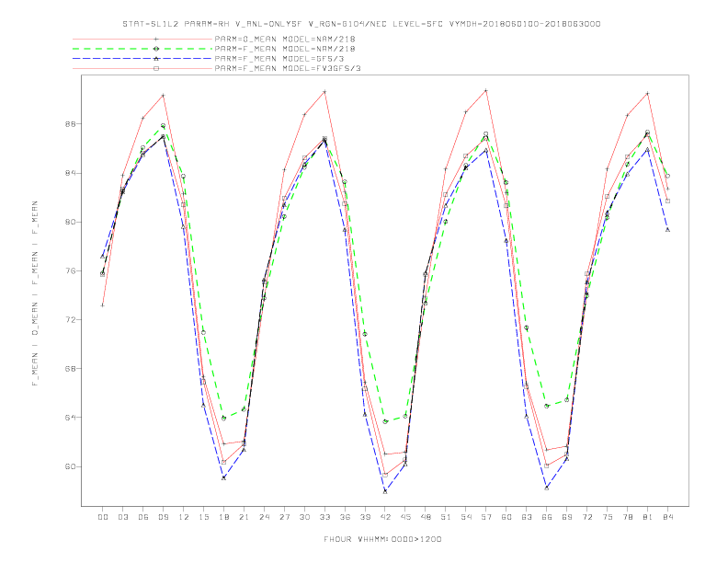
Task: Click y-axis tick value 68
Action: pos(70,368)
